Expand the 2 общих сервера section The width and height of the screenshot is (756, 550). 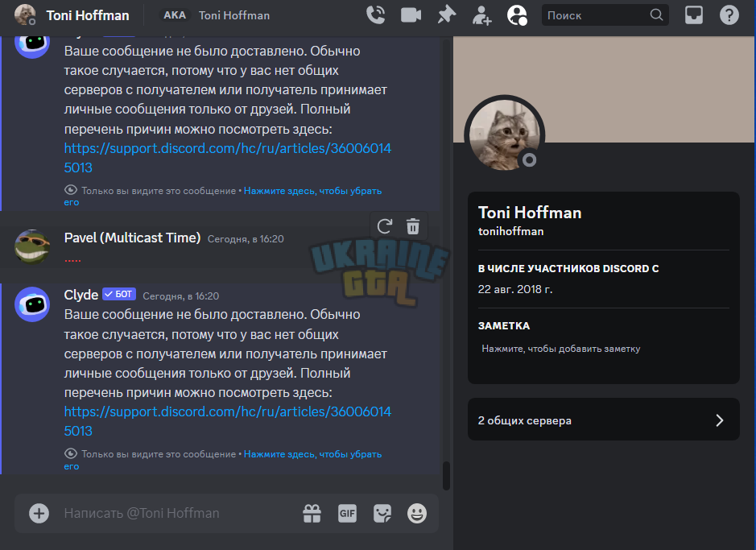[x=604, y=420]
